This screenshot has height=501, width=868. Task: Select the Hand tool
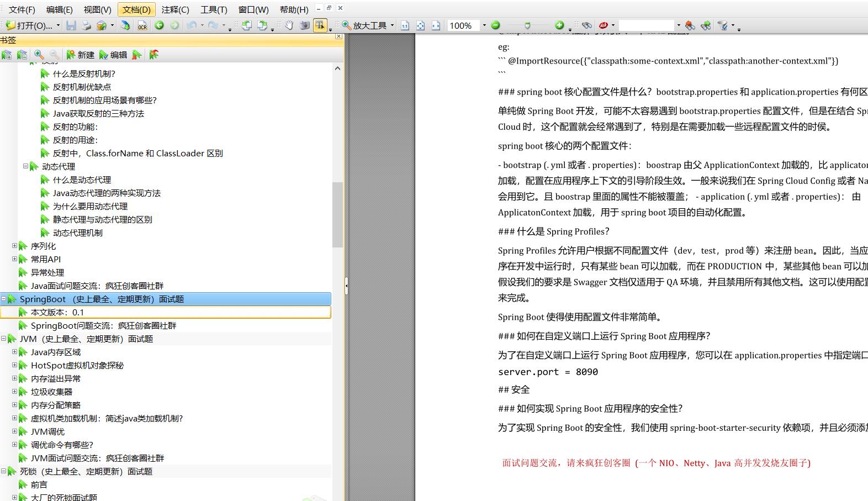click(x=289, y=25)
